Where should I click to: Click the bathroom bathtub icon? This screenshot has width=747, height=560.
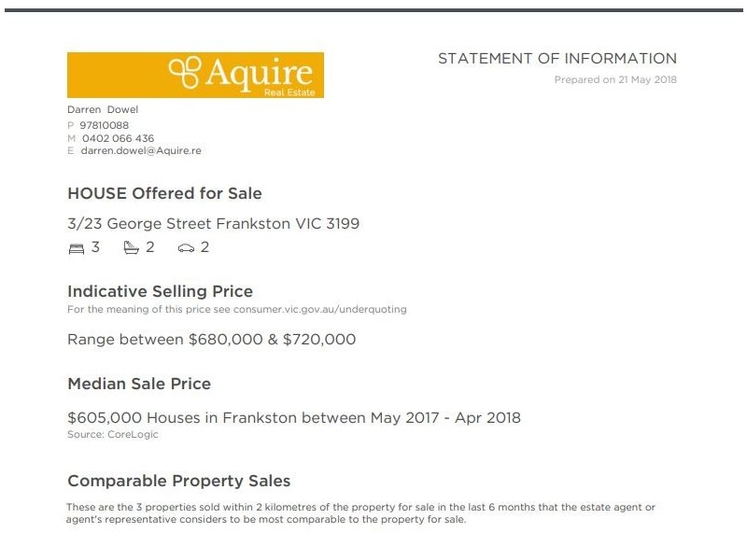132,248
